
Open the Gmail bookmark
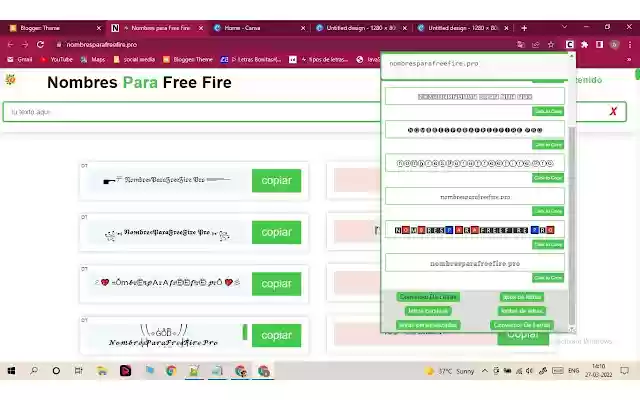pos(20,60)
